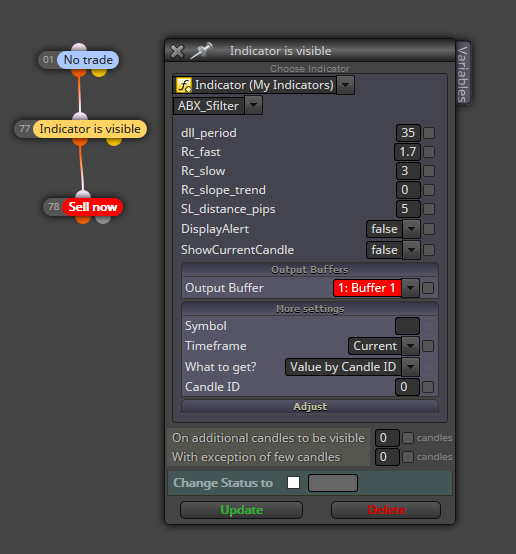Open the Variables side tab
Viewport: 516px width, 554px height.
(463, 73)
